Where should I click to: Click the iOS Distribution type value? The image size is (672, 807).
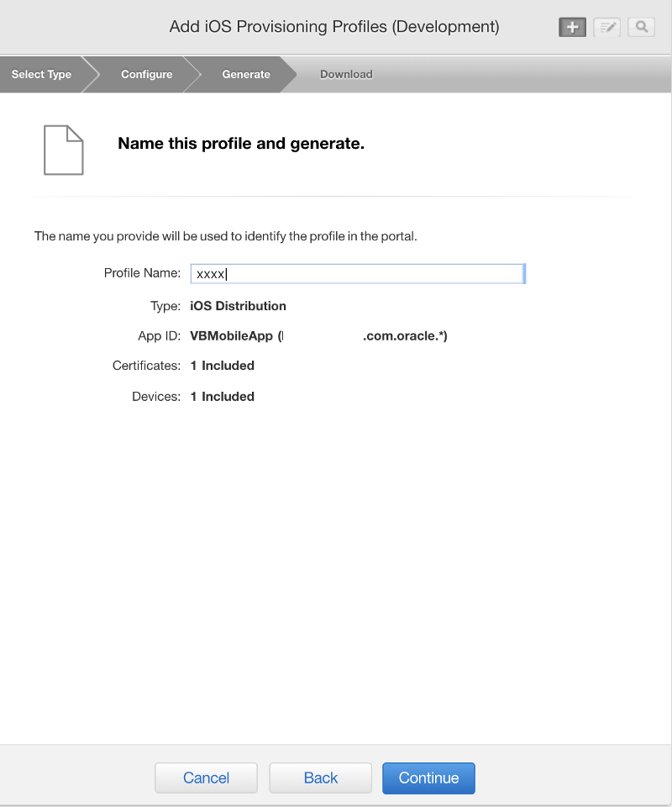click(239, 306)
